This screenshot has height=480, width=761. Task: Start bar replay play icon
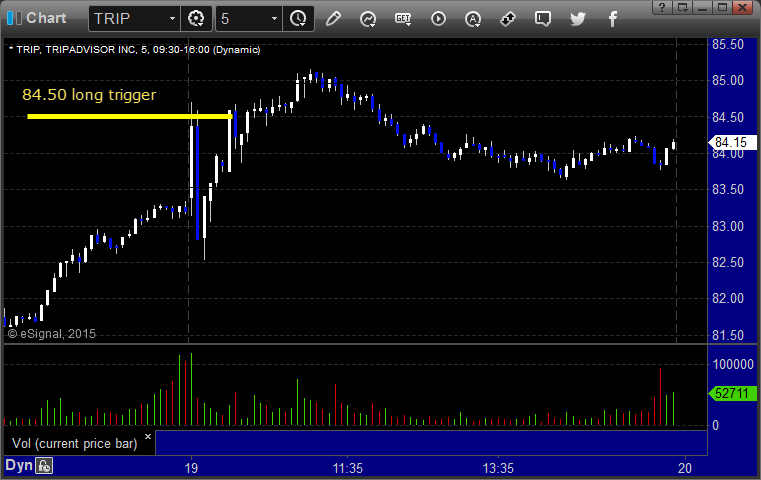coord(438,19)
